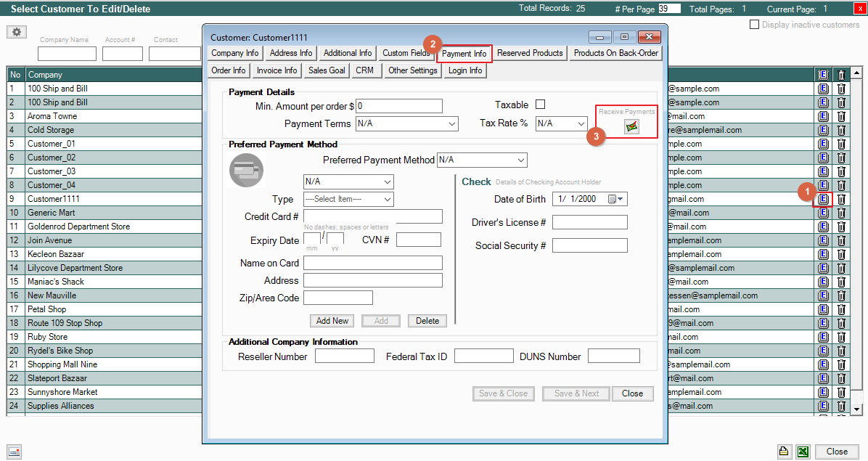Click the Add New button
Screen dimensions: 868x461
[x=332, y=321]
